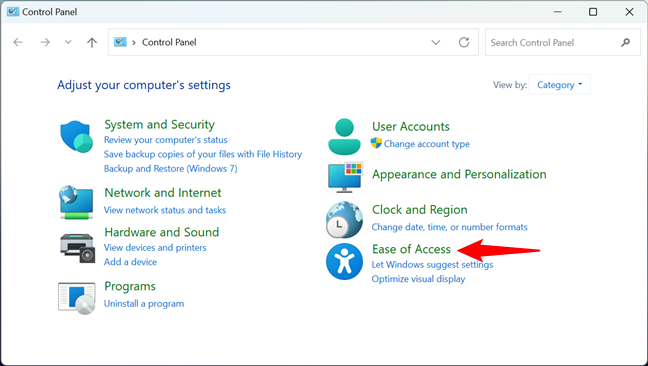This screenshot has width=648, height=366.
Task: Click the search magnifier icon
Action: pos(625,42)
